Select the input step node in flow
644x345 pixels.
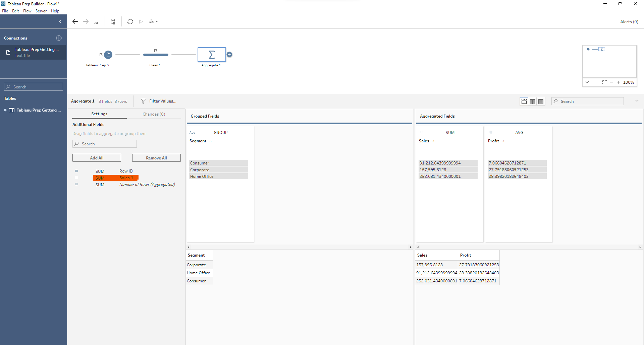tap(108, 55)
